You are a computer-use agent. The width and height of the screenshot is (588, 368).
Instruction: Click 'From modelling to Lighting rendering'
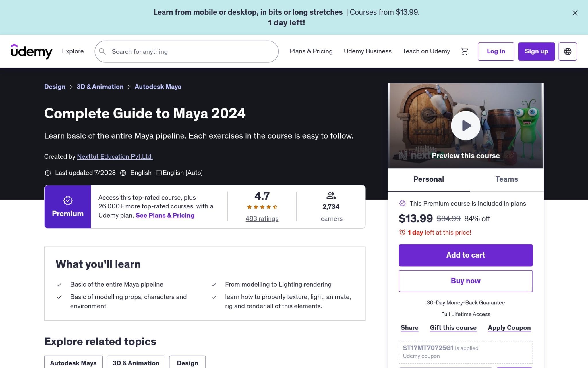(278, 284)
